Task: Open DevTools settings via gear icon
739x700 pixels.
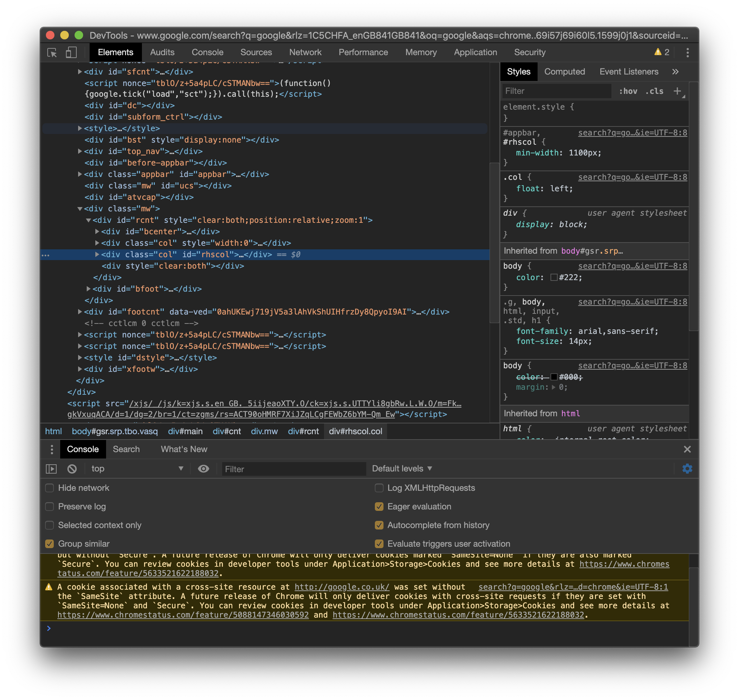Action: pyautogui.click(x=688, y=469)
